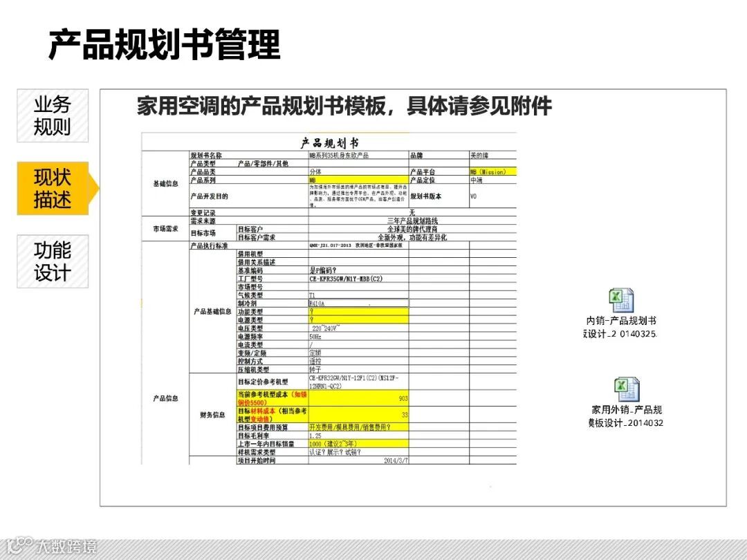Click the date cell 2014/3/7

pos(358,460)
